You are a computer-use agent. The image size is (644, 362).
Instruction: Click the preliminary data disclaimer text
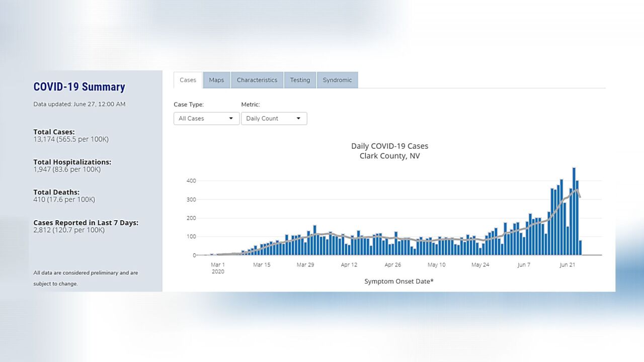(86, 278)
